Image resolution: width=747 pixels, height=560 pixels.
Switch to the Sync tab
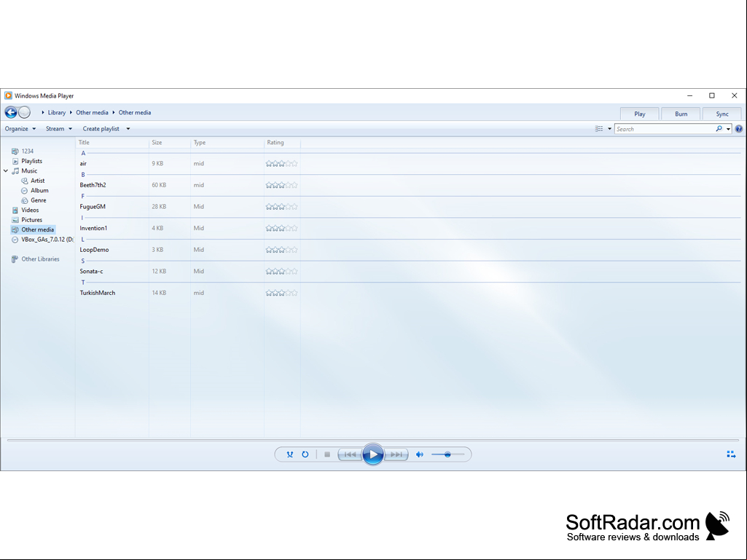point(721,114)
